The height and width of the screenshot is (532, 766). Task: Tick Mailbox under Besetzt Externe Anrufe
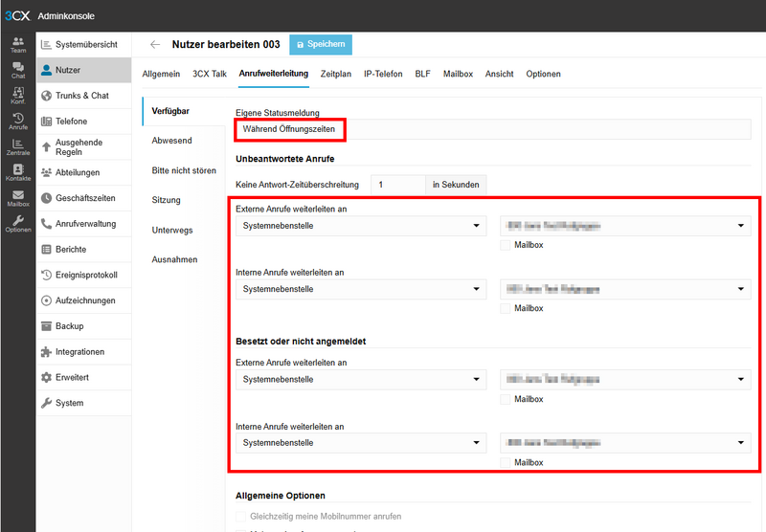point(506,399)
